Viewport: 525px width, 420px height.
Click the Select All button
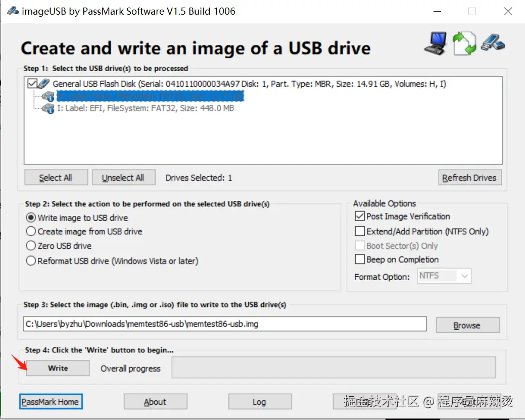pyautogui.click(x=56, y=178)
